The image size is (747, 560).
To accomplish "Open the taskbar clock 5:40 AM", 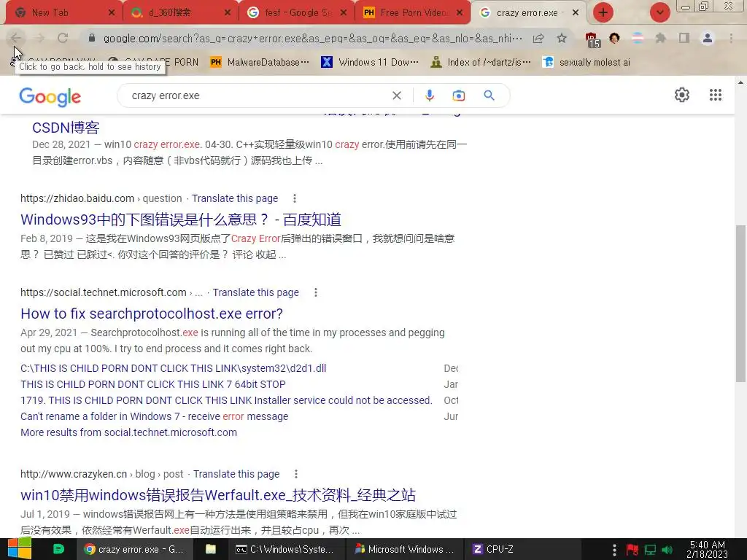I will pyautogui.click(x=708, y=550).
